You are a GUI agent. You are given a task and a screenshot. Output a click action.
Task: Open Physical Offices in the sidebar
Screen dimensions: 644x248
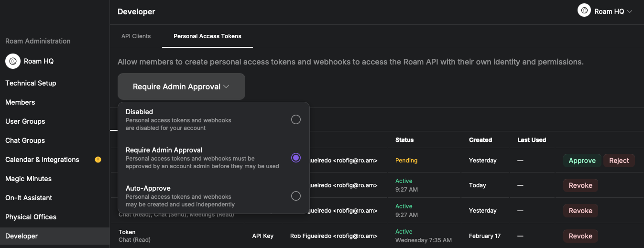point(31,217)
